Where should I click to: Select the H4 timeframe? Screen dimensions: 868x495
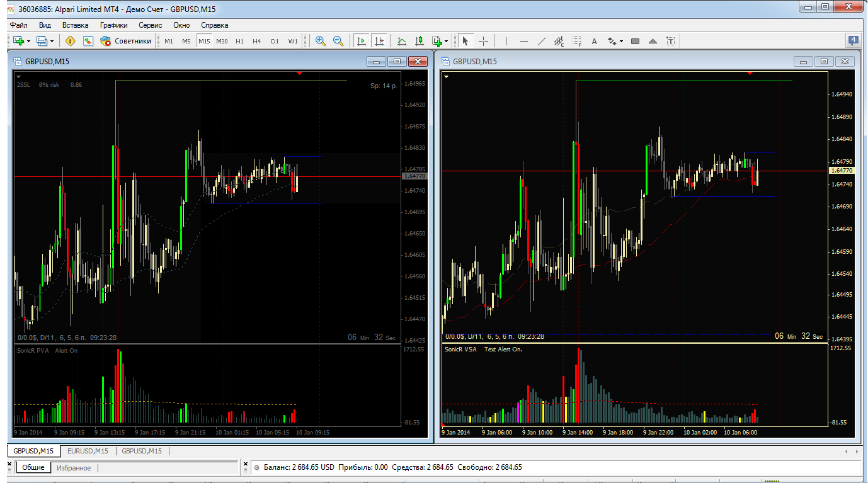click(x=257, y=41)
